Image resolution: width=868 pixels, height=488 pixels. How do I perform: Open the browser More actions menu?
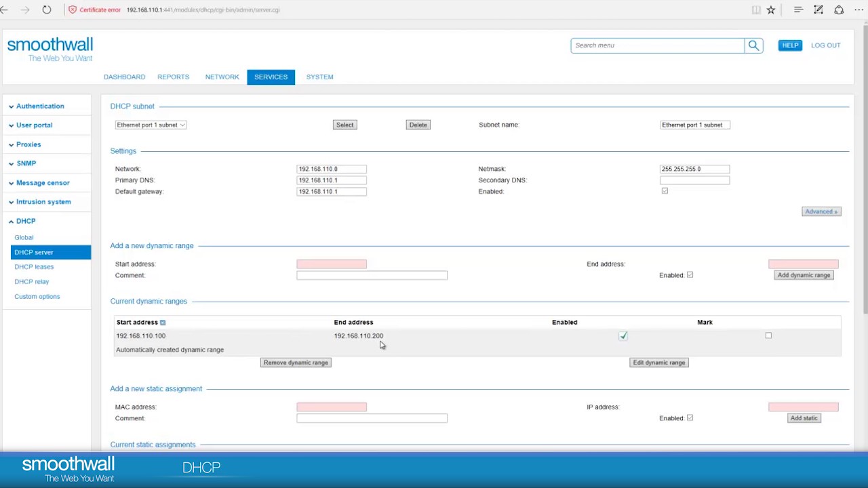pyautogui.click(x=859, y=10)
